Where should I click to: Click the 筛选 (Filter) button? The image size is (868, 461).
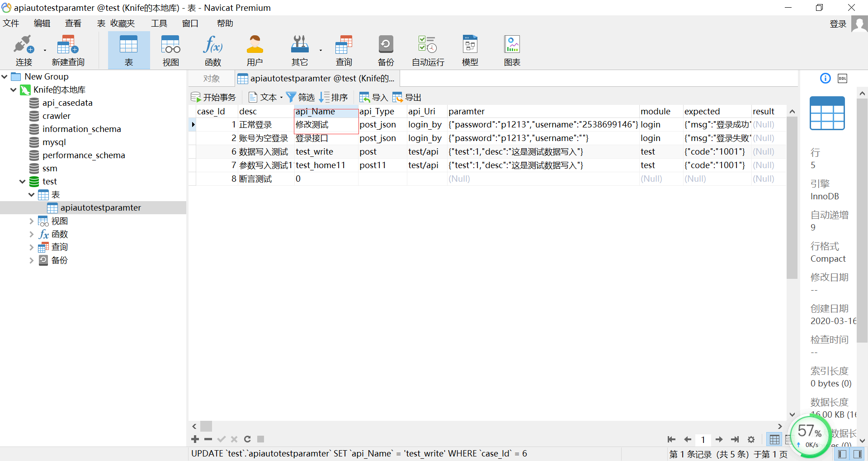tap(301, 97)
